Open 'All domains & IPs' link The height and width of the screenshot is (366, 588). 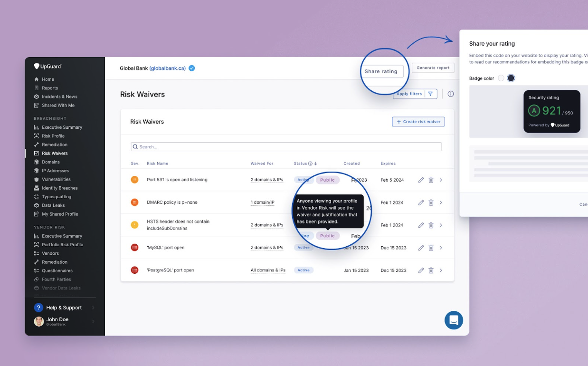(268, 270)
